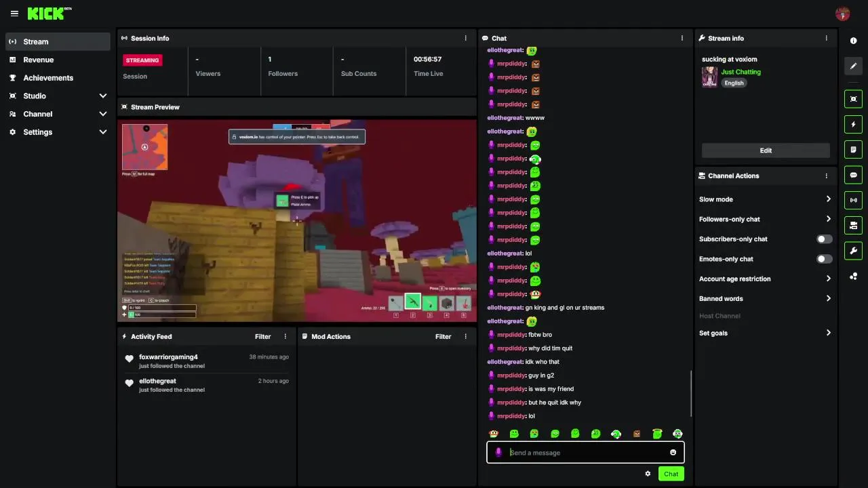The height and width of the screenshot is (488, 868).
Task: Click the three-dots cluster icon at toolbar bottom
Action: (x=854, y=276)
